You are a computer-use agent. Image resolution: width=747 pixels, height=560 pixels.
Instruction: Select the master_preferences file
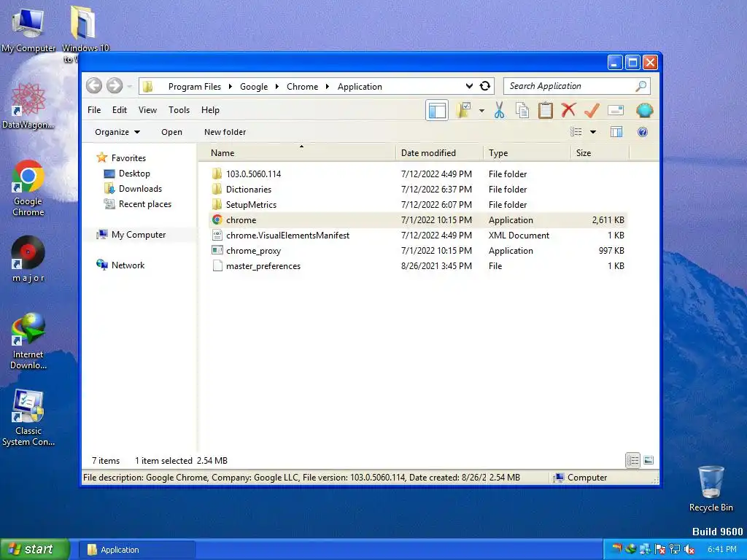tap(417, 265)
